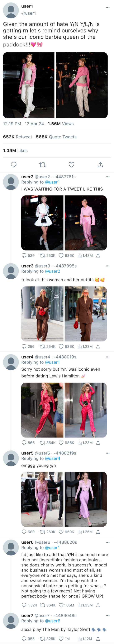
Task: Open the left photo in user1's main tweet
Action: point(29,85)
